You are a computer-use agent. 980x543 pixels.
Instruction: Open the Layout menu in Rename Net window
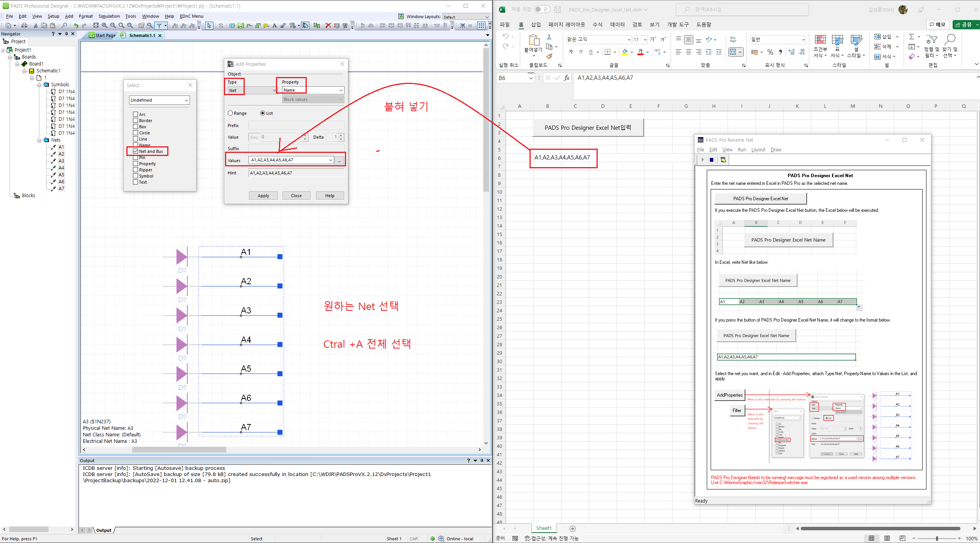(x=758, y=150)
